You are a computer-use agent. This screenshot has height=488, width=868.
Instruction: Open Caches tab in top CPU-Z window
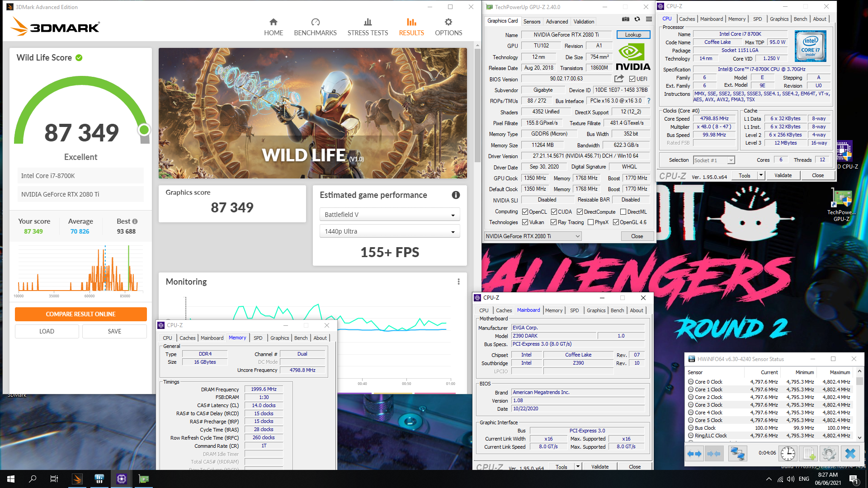click(687, 19)
